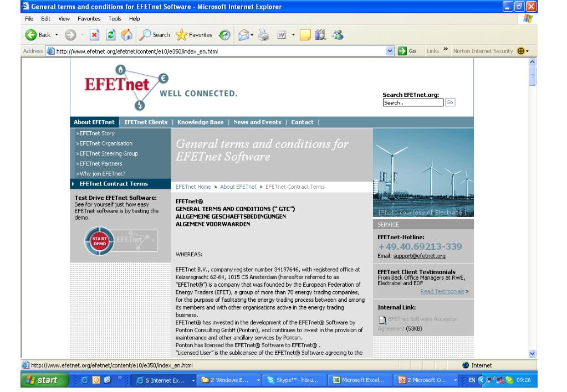Click the Messenger people icon

pyautogui.click(x=338, y=35)
